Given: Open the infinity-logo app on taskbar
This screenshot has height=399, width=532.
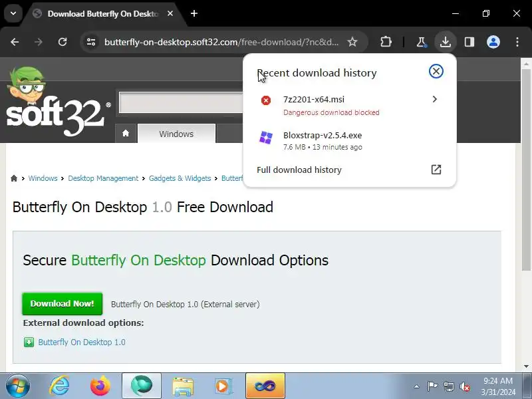Looking at the screenshot, I should tap(265, 386).
